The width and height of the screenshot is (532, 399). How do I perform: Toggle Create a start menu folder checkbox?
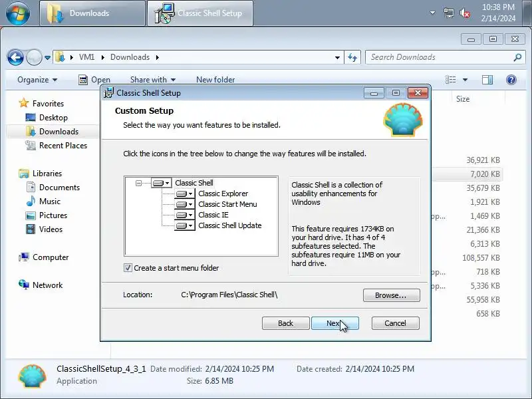click(x=128, y=268)
